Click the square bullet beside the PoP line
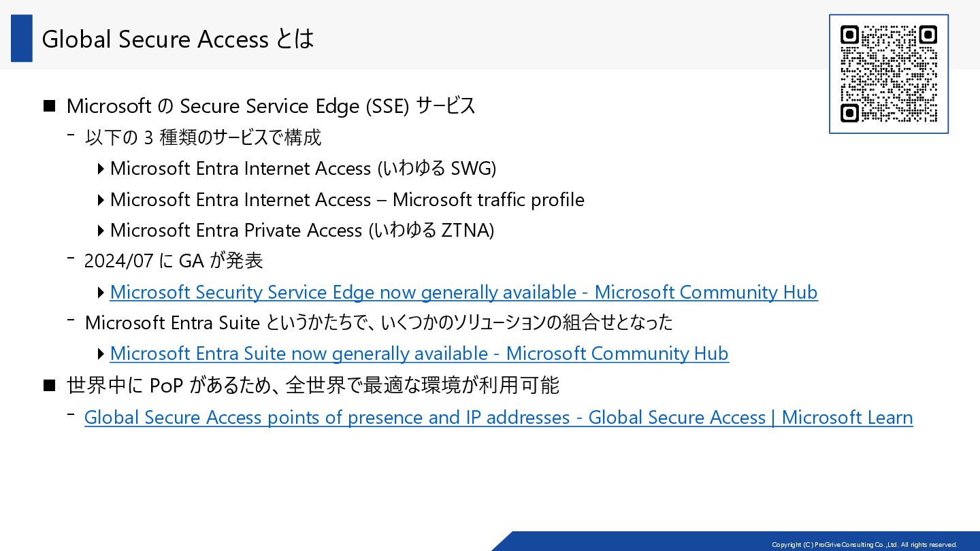The image size is (980, 551). (x=49, y=386)
